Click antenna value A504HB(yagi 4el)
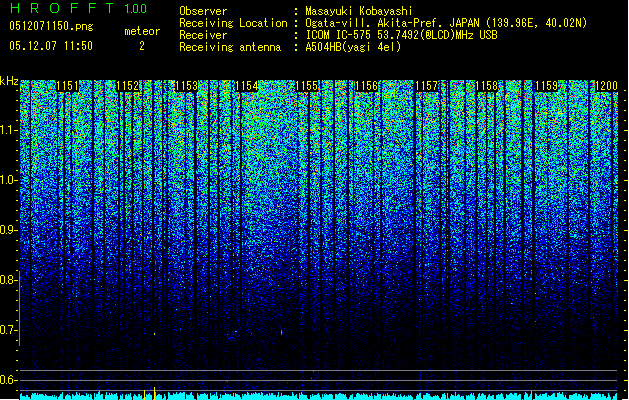Viewport: 629px width, 400px height. coord(353,47)
